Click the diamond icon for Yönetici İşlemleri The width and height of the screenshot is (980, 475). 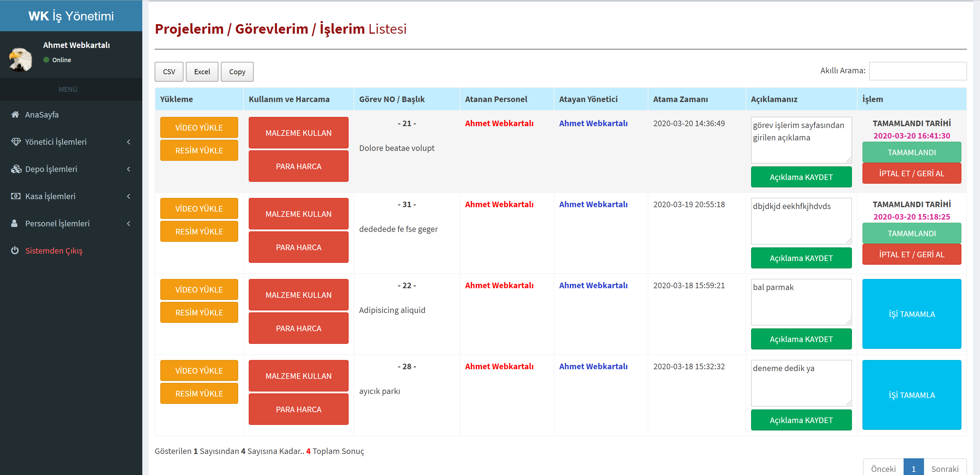point(15,142)
